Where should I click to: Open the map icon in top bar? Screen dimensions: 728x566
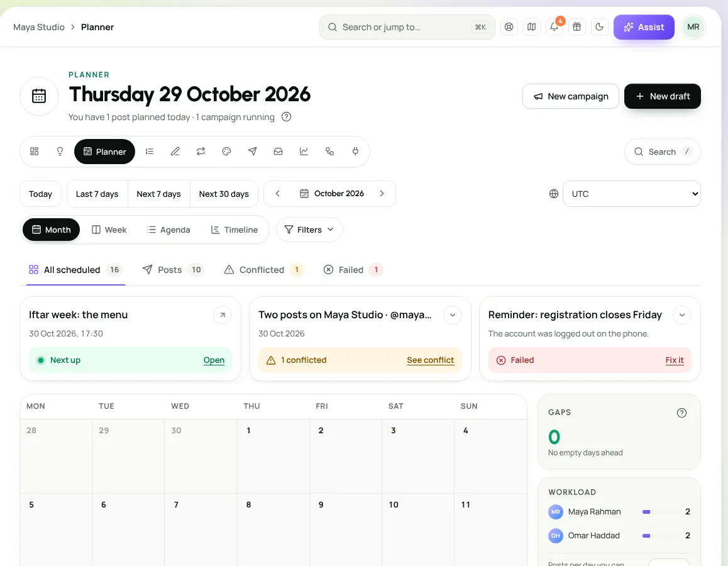pos(532,27)
